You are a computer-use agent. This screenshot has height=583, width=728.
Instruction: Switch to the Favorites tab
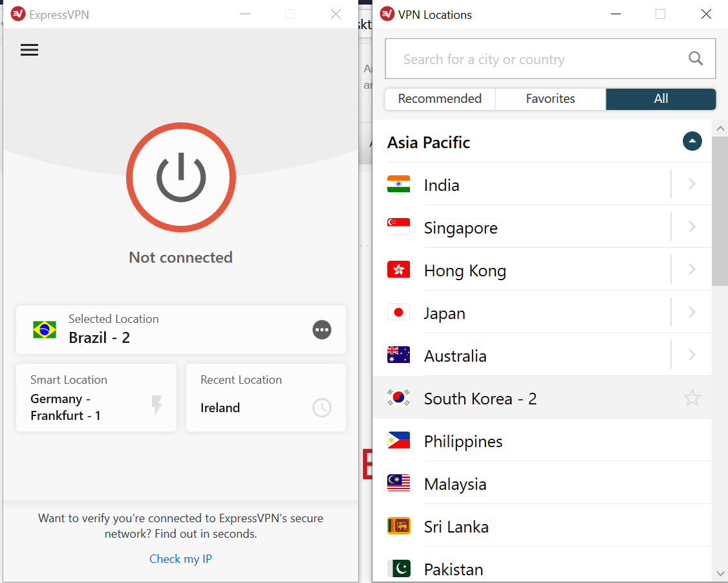(x=551, y=99)
